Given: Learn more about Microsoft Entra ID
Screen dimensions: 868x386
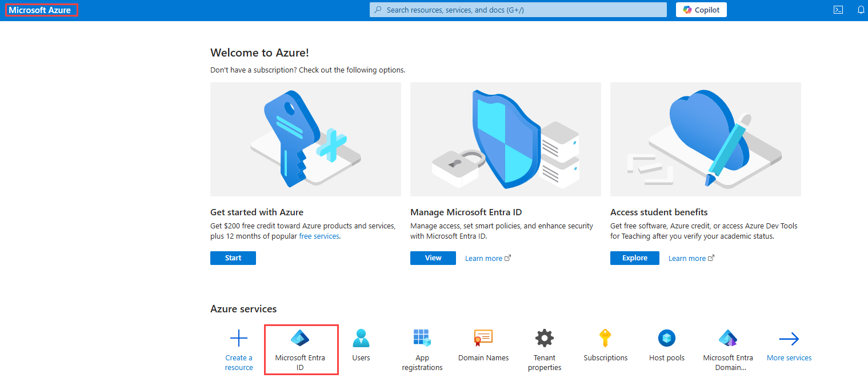Looking at the screenshot, I should tap(483, 258).
